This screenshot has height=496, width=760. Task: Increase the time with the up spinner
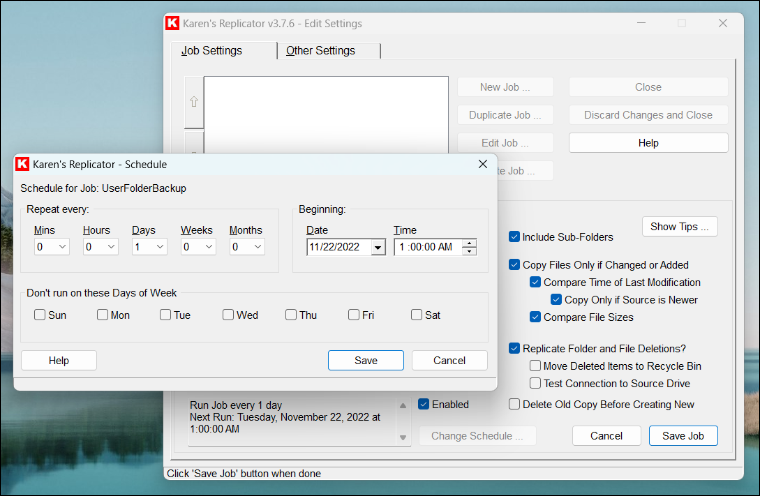tap(469, 243)
